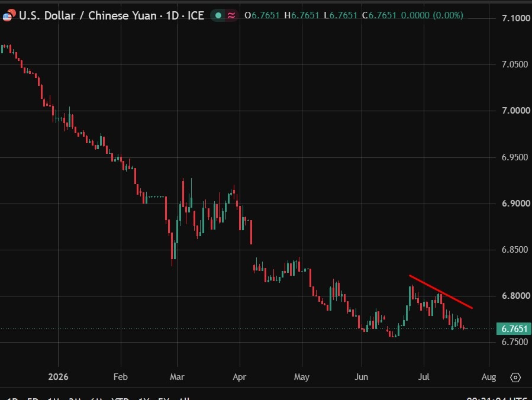This screenshot has height=400, width=532.
Task: Click the 2026 label on time axis
Action: point(58,377)
